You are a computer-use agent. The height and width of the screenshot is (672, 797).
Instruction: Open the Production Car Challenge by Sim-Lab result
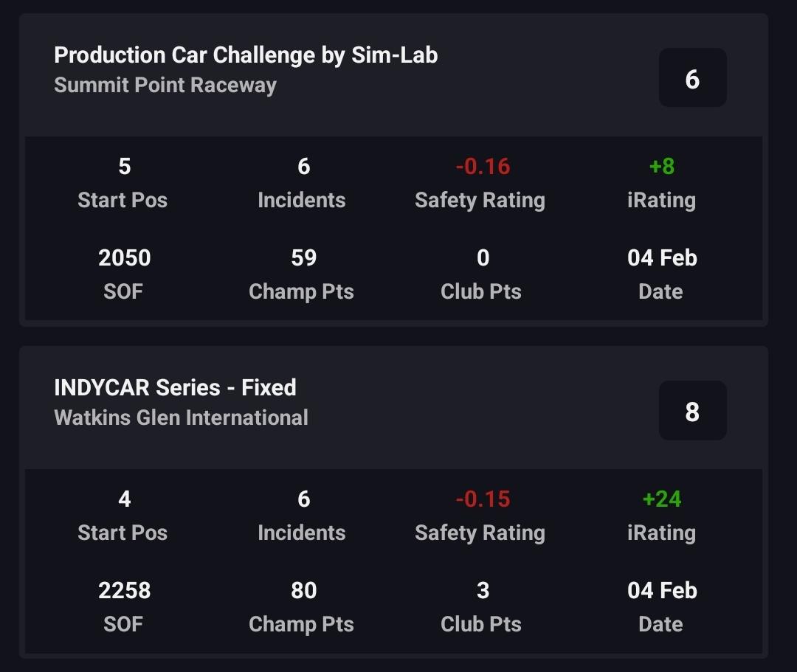(x=246, y=55)
